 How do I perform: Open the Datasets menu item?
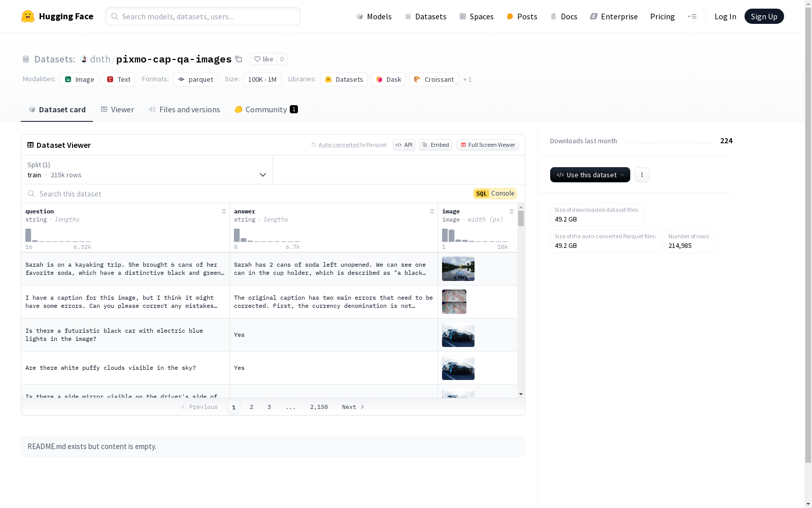point(425,16)
